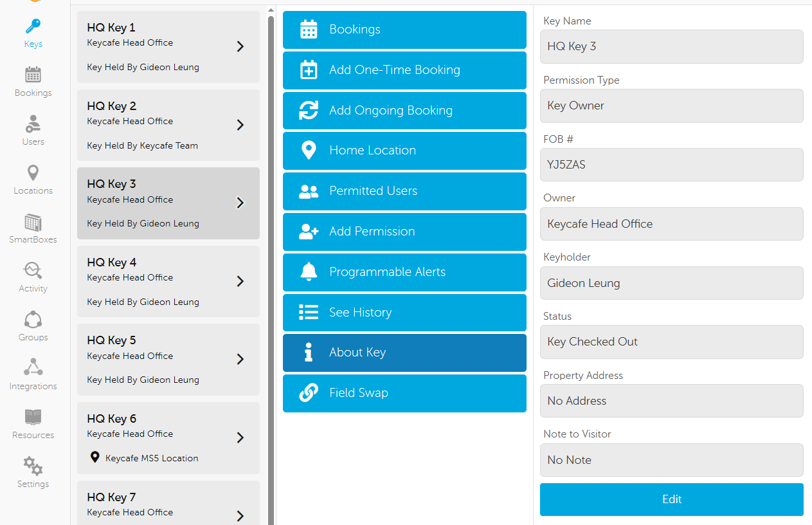This screenshot has height=525, width=812.
Task: Open the Bookings calendar icon in sidebar
Action: point(33,75)
